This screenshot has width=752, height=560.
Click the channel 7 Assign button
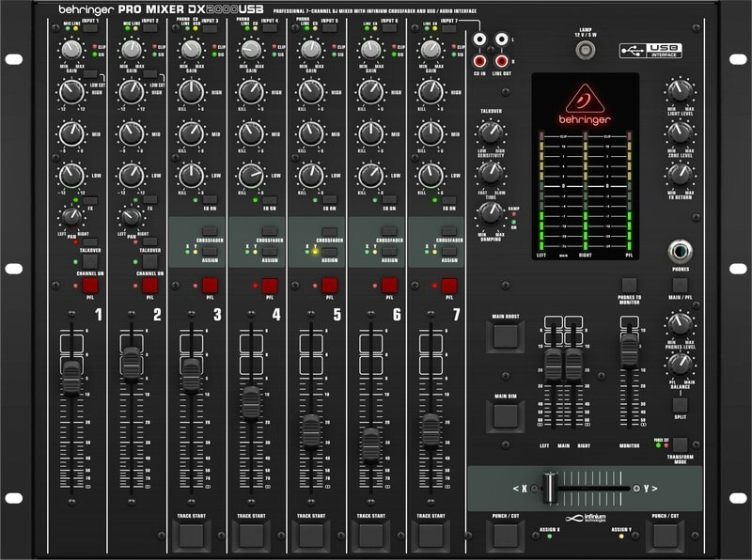[x=449, y=251]
